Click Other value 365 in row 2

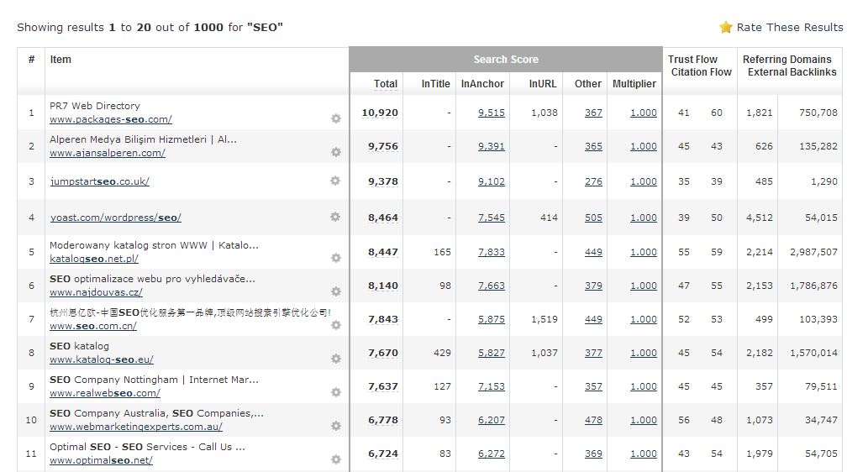pos(593,147)
